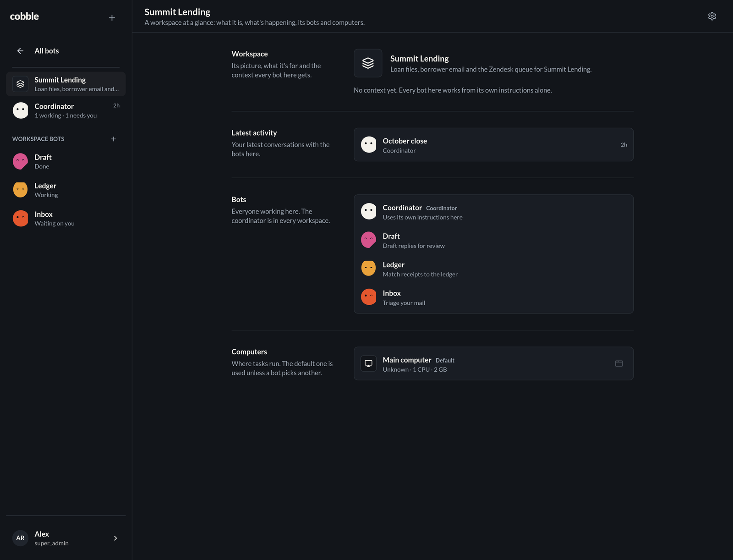Open Coordinator conversation in the sidebar
Viewport: 733px width, 560px height.
(x=66, y=110)
